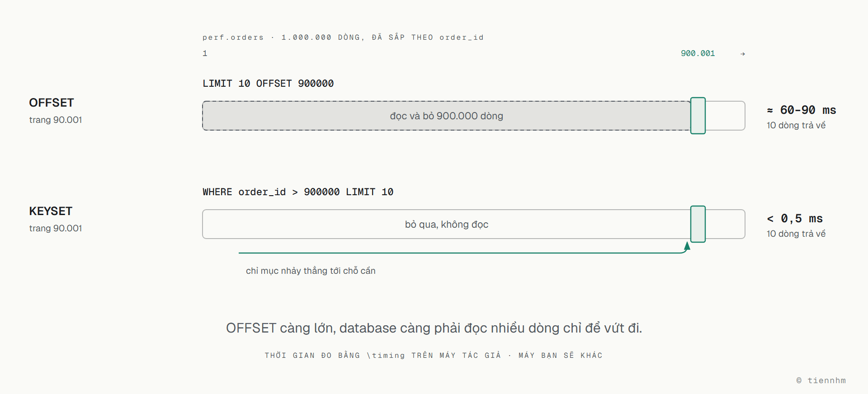Click the starting row number 1

205,53
